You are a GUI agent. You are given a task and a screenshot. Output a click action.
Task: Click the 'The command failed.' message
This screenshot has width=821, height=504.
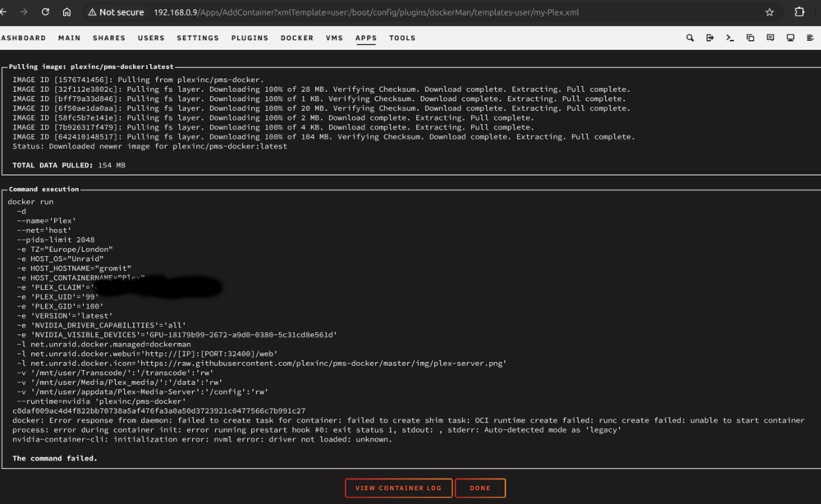coord(55,459)
